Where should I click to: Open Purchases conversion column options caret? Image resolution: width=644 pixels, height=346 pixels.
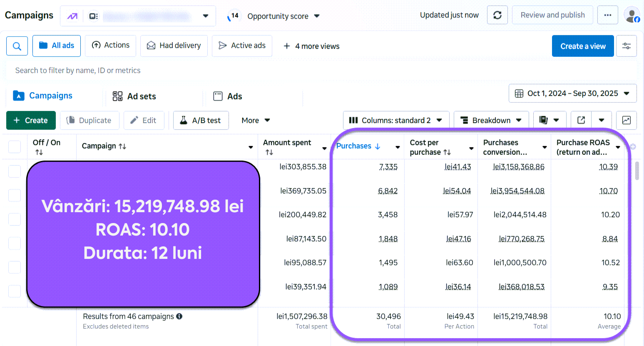point(545,147)
